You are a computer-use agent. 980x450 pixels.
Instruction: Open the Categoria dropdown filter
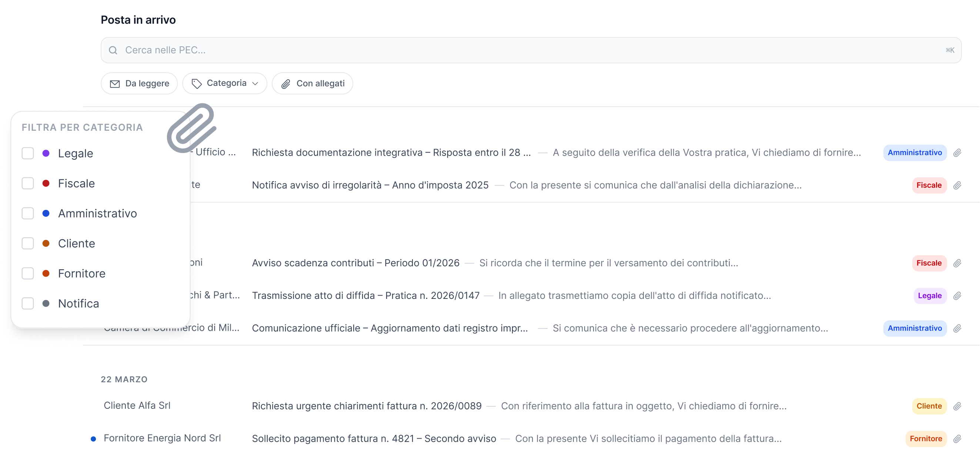(x=224, y=83)
